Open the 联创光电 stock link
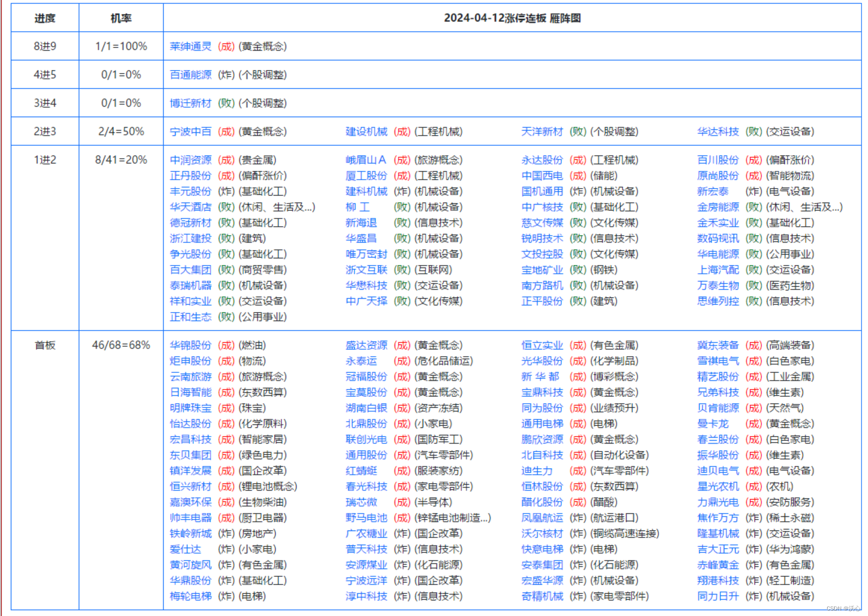Viewport: 868px width, 616px height. pos(366,439)
